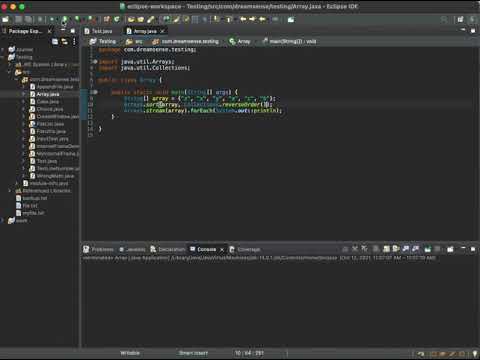Collapse the Testing project node
Screen dimensions: 480x360
pos(3,57)
